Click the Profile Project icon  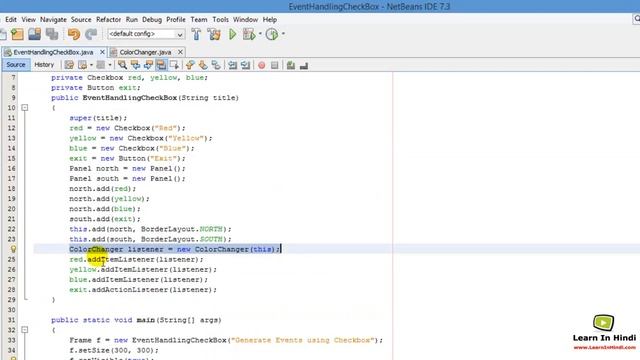pos(272,34)
